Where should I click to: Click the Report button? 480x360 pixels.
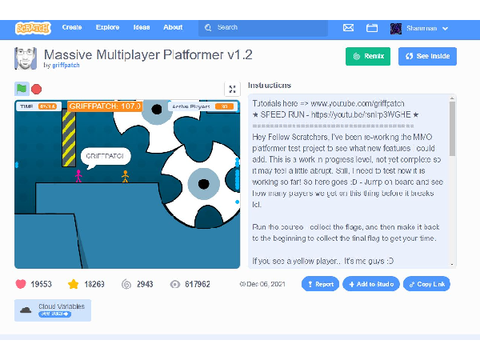(320, 284)
